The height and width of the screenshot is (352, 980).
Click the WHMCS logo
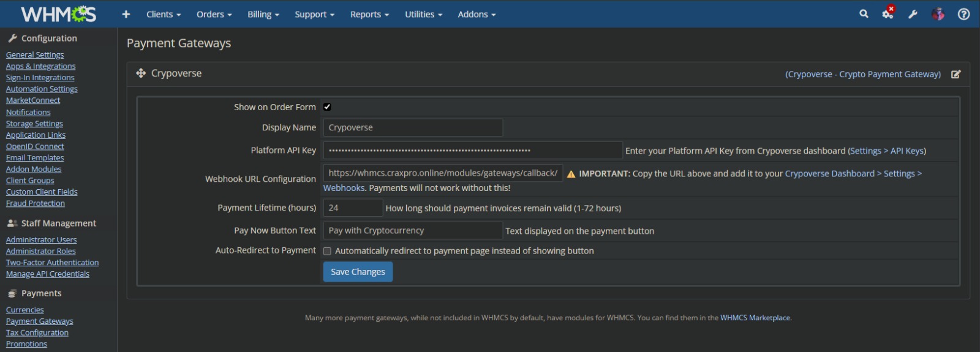pyautogui.click(x=59, y=13)
